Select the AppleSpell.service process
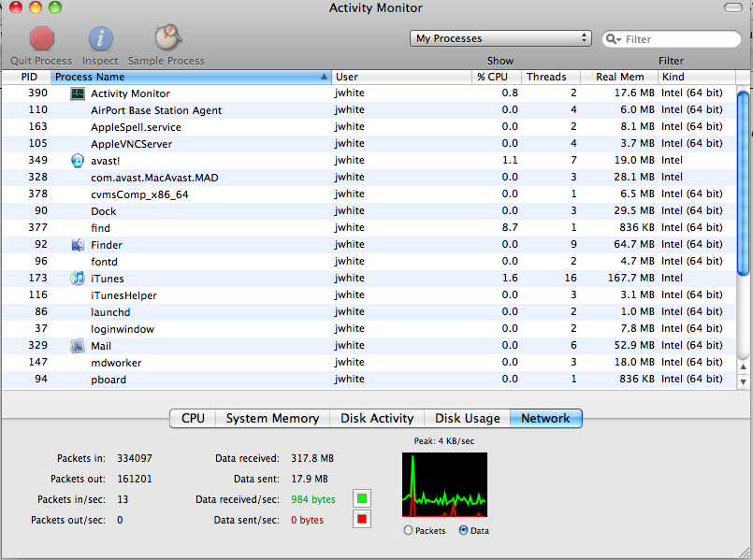The height and width of the screenshot is (560, 753). click(369, 127)
